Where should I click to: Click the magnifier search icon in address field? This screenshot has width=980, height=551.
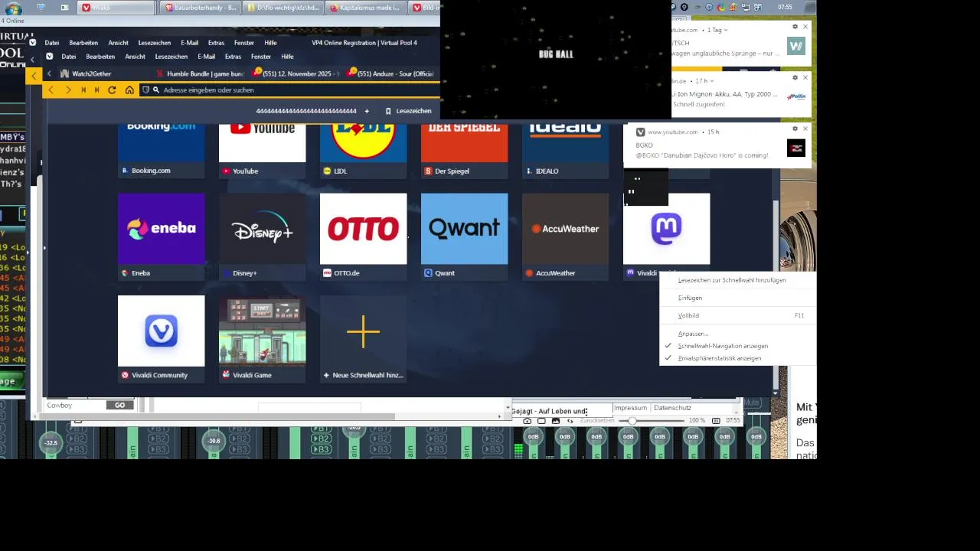pos(156,90)
